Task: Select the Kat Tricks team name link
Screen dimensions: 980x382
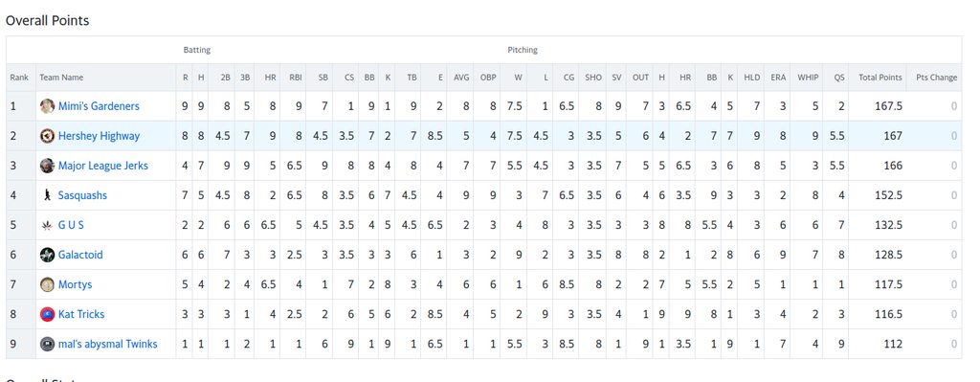Action: pyautogui.click(x=81, y=314)
